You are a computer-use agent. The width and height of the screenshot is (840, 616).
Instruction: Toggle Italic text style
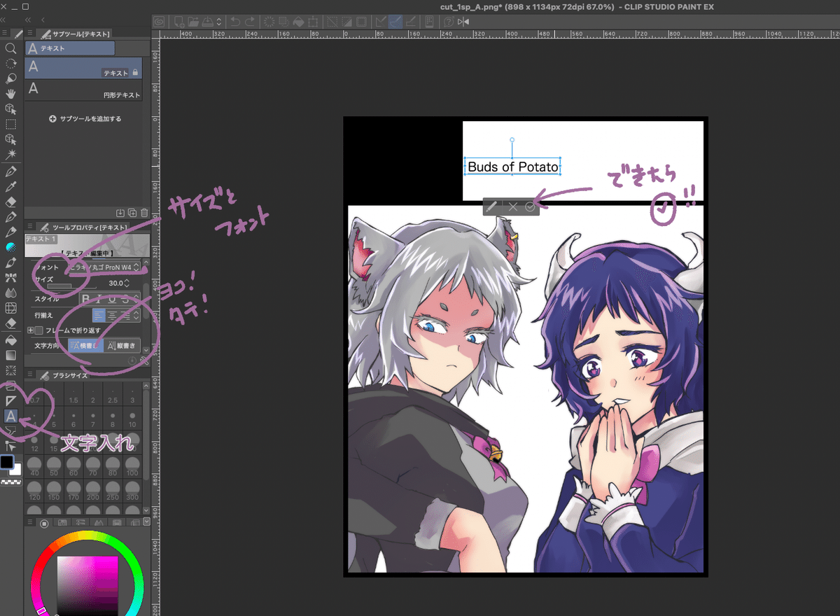(x=99, y=299)
